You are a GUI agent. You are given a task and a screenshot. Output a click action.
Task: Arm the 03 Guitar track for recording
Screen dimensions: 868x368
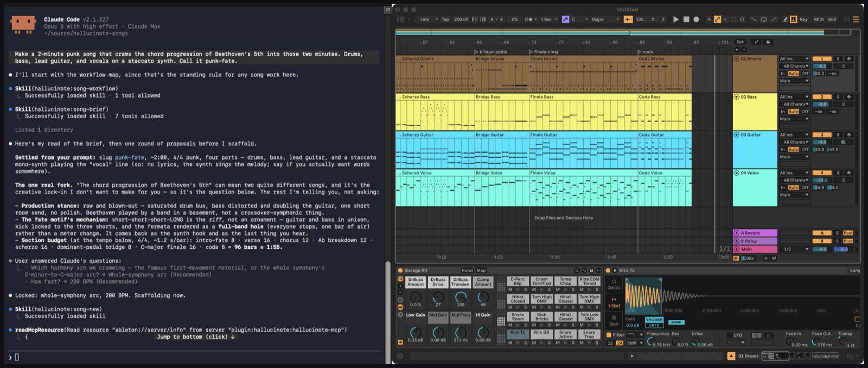pos(849,135)
